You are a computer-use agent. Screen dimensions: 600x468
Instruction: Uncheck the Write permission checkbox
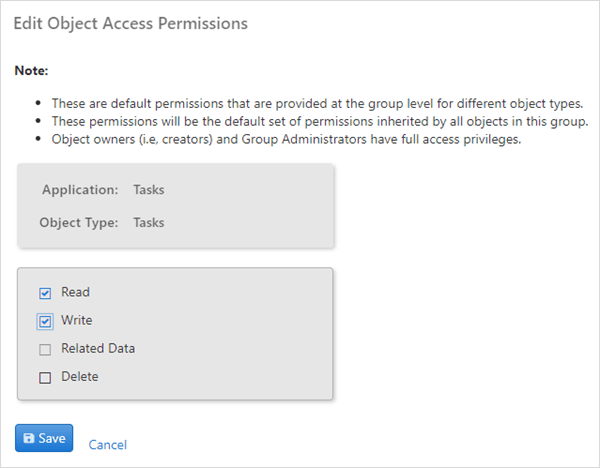tap(45, 321)
